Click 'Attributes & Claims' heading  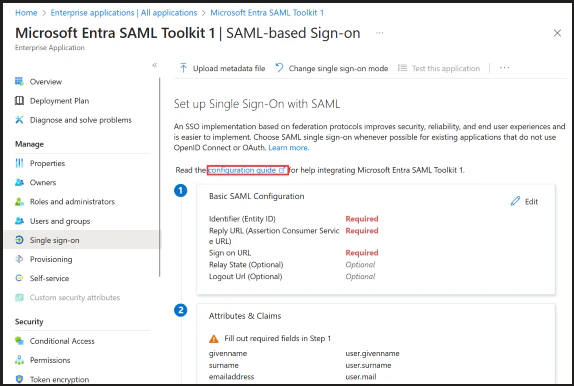tap(245, 316)
